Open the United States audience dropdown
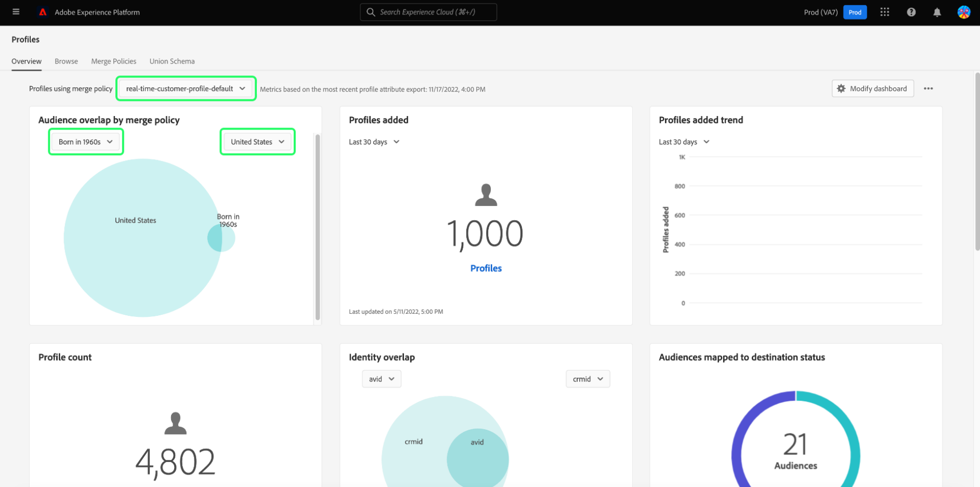Image resolution: width=980 pixels, height=487 pixels. [258, 142]
